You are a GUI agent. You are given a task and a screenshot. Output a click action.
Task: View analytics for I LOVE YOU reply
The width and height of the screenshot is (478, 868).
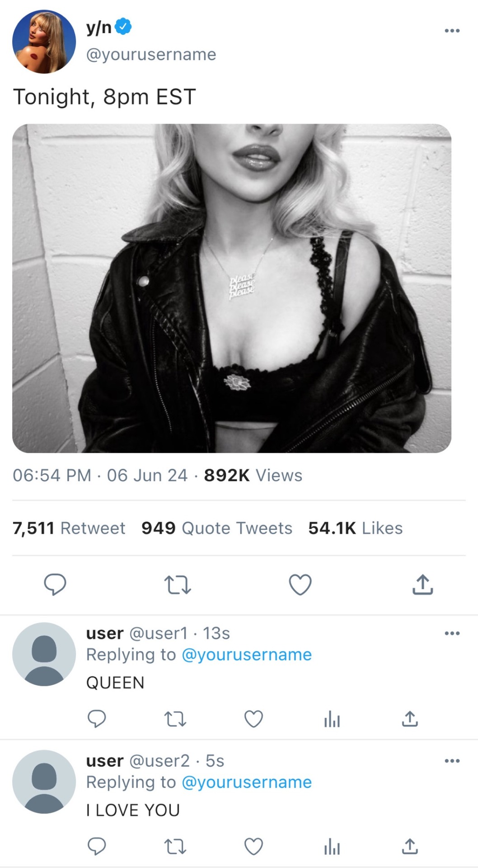[x=332, y=846]
